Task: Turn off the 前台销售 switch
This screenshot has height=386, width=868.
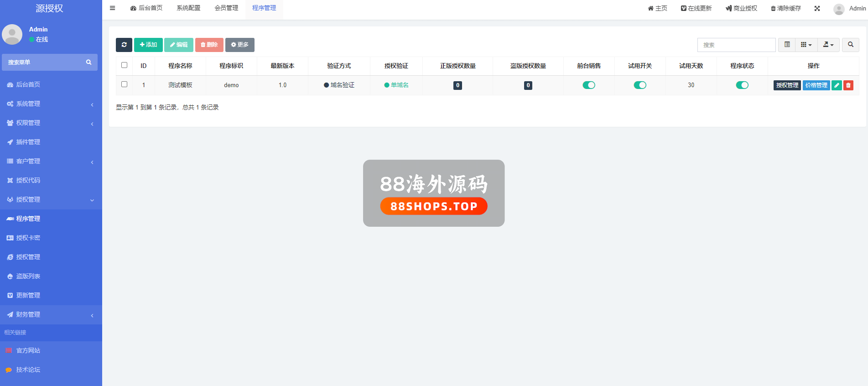Action: tap(589, 85)
